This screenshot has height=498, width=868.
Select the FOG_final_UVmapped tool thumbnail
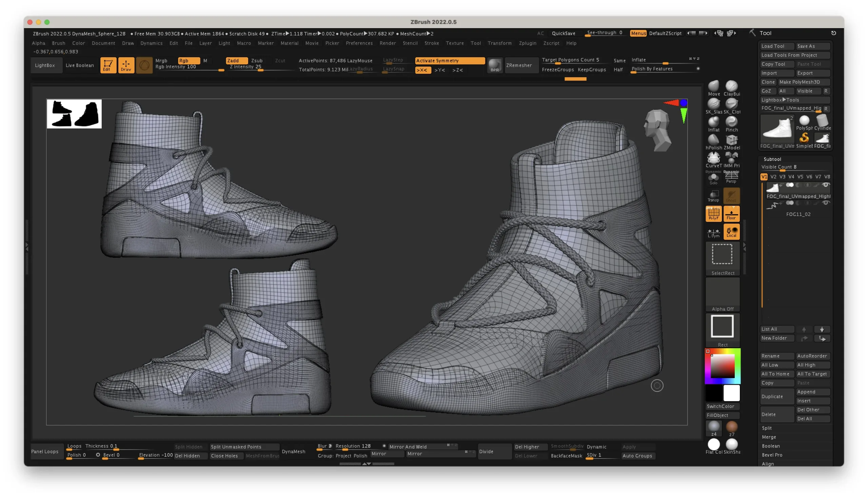point(776,130)
